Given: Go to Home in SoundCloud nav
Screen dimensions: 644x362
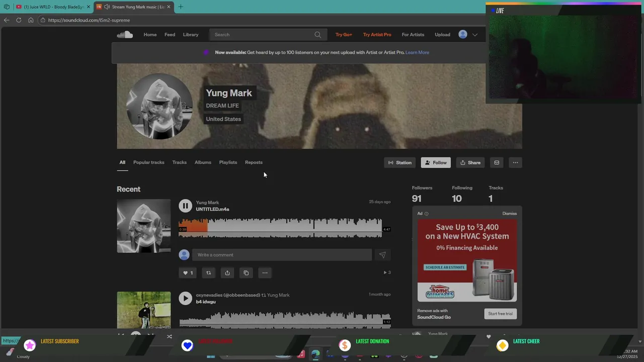Looking at the screenshot, I should pyautogui.click(x=150, y=35).
